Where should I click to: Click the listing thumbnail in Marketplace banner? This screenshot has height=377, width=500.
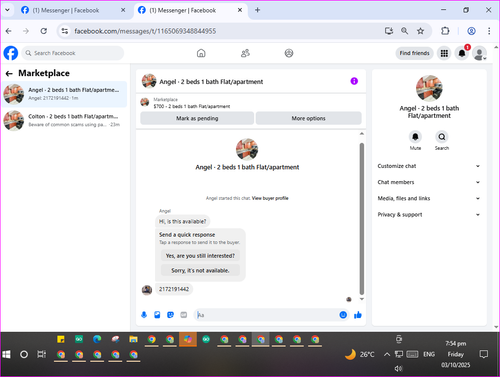(x=145, y=102)
